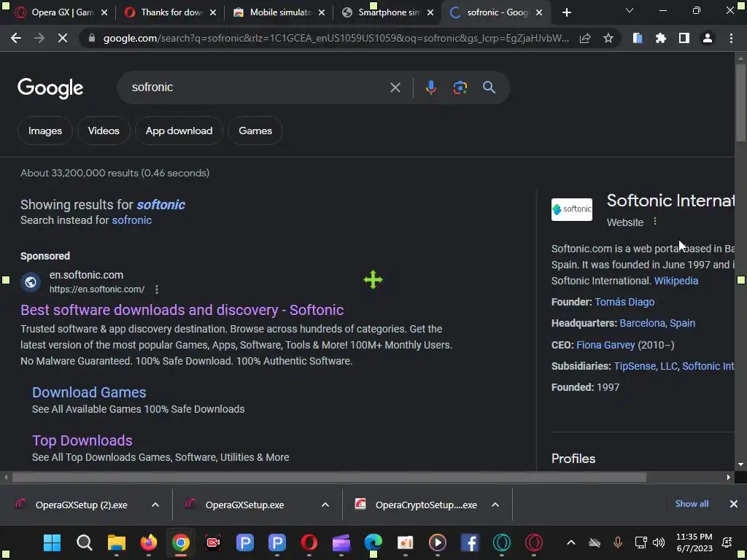Switch to the Mobile simulator tab
The width and height of the screenshot is (747, 560).
[278, 13]
